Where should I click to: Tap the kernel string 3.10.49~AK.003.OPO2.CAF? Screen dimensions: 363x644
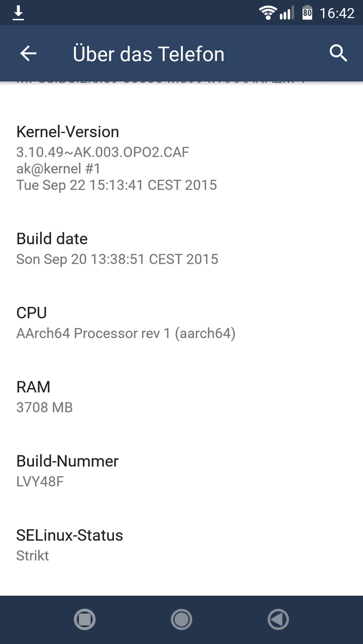103,152
